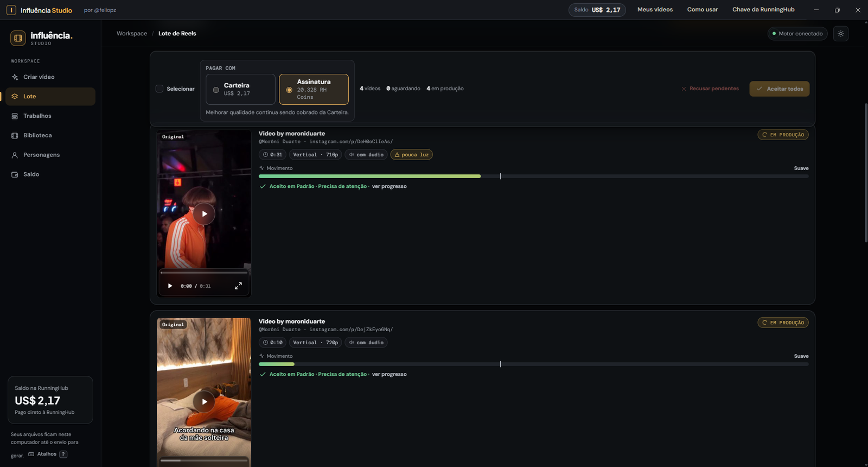
Task: Open Biblioteca in the sidebar
Action: (x=51, y=136)
